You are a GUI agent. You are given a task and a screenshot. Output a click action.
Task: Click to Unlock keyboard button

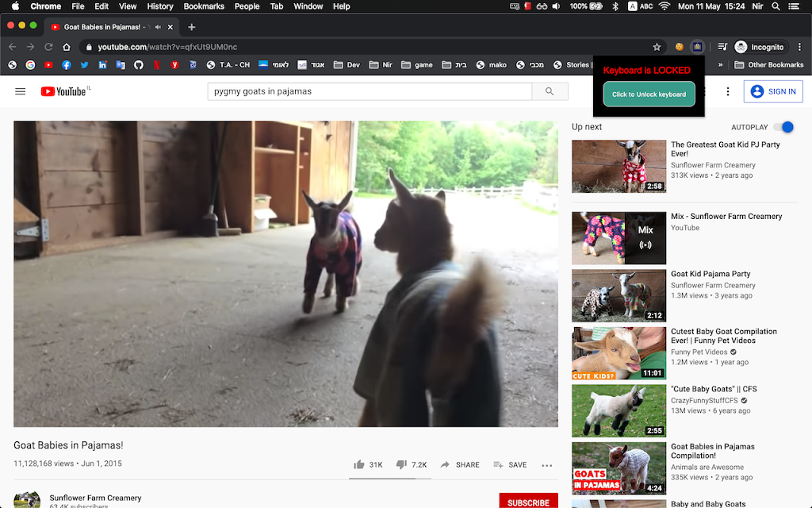(649, 94)
